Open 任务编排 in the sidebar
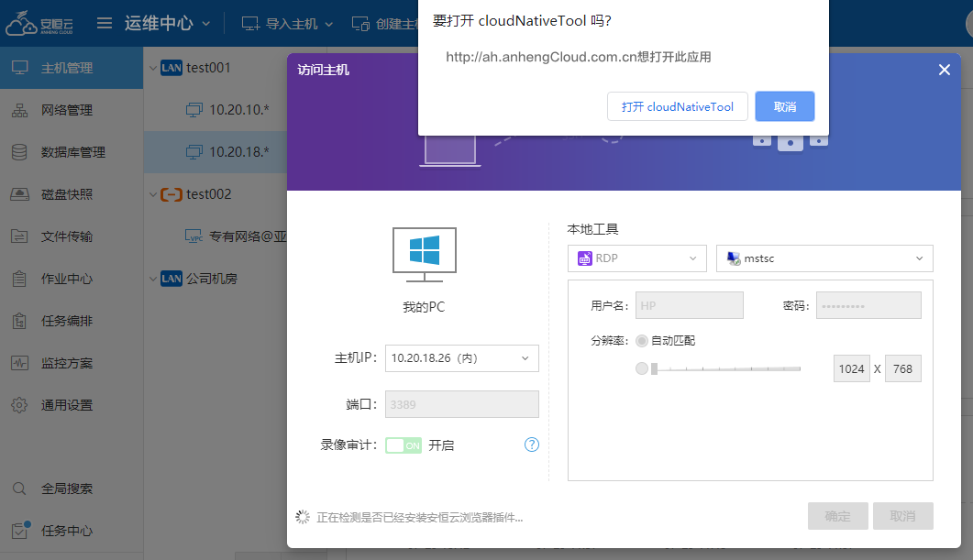This screenshot has height=560, width=973. click(x=72, y=321)
